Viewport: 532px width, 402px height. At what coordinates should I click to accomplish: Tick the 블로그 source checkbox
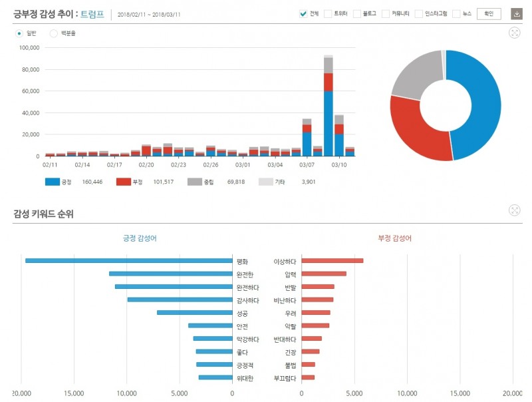point(356,13)
